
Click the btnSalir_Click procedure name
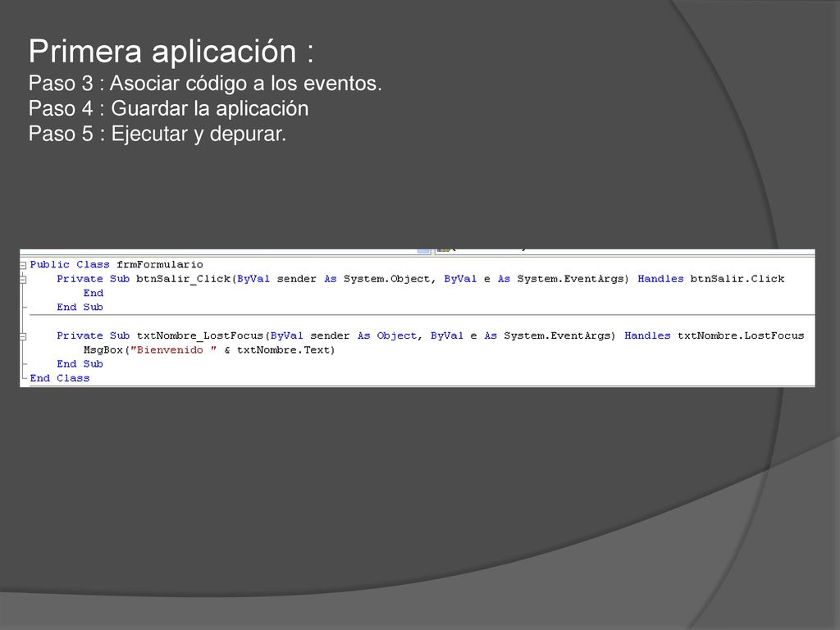click(x=183, y=279)
